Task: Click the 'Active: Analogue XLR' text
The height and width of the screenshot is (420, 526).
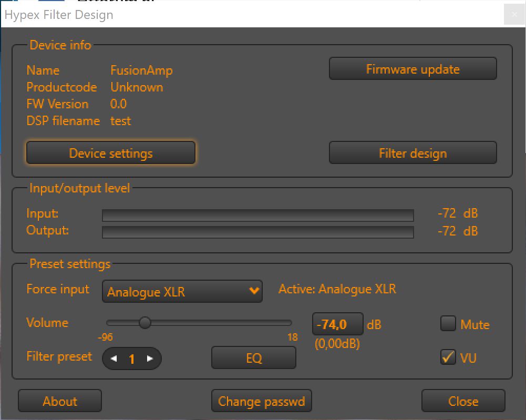Action: click(x=337, y=289)
